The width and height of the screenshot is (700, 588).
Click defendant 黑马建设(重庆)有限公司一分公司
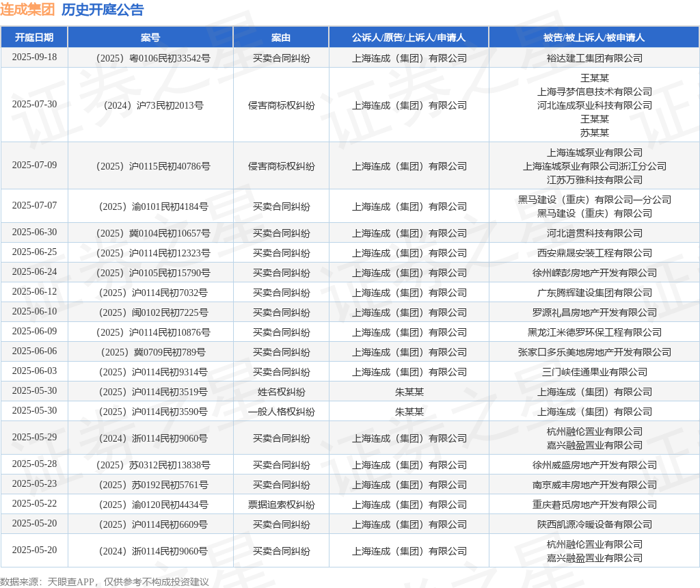pyautogui.click(x=594, y=200)
